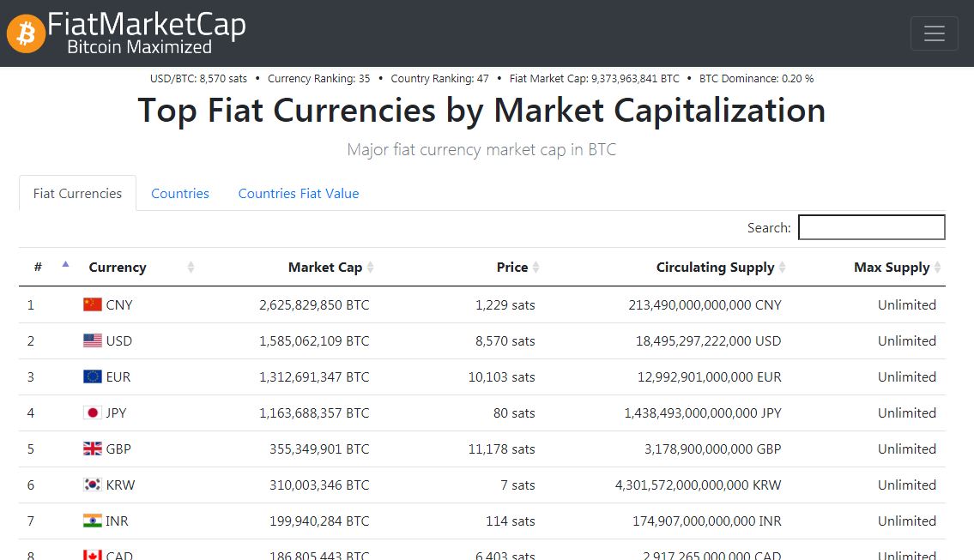Click the China flag icon
This screenshot has width=974, height=560.
click(x=93, y=304)
